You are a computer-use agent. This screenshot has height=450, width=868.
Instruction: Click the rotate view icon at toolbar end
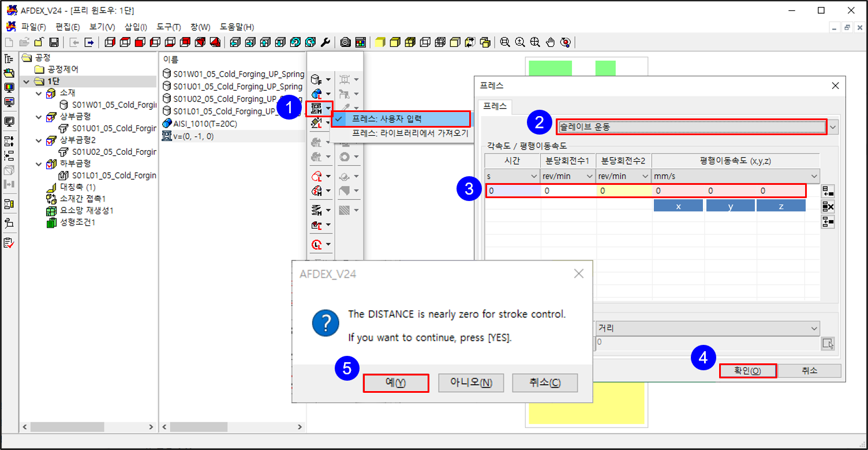tap(566, 42)
